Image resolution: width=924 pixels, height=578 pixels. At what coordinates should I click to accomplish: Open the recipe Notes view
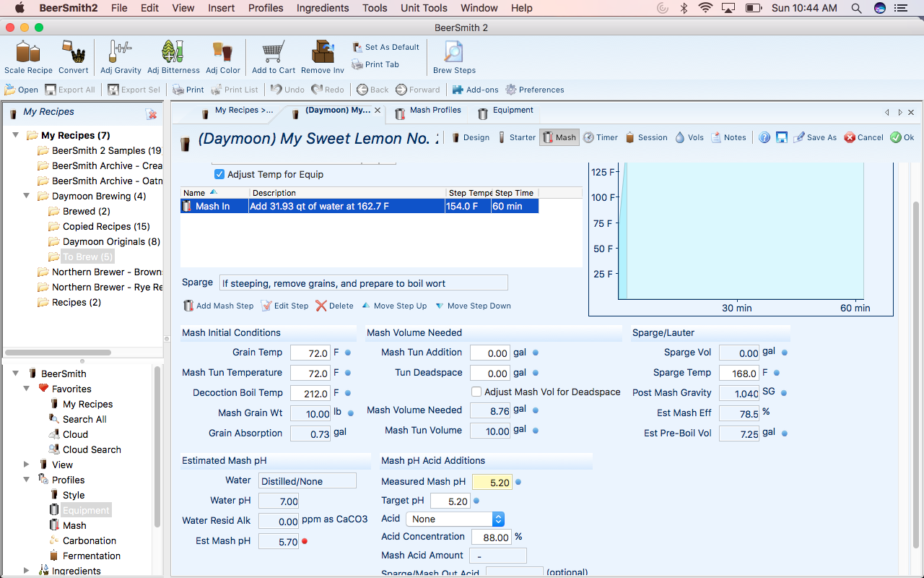click(728, 137)
